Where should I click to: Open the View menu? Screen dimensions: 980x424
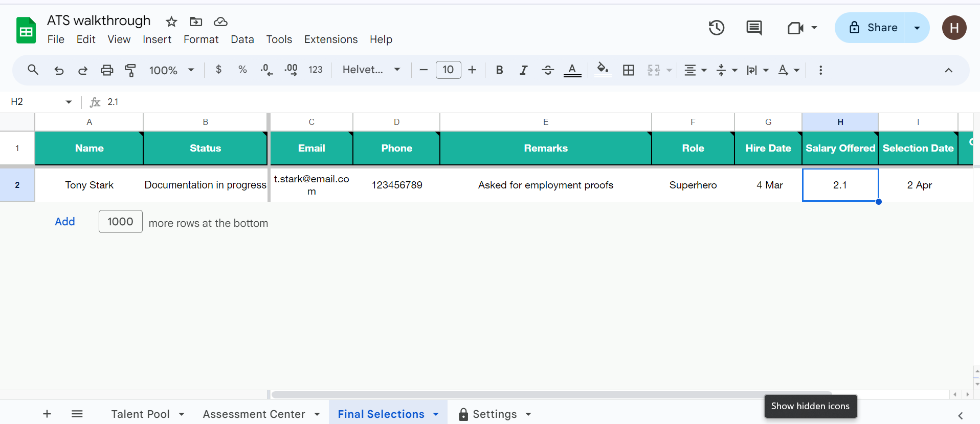point(119,39)
